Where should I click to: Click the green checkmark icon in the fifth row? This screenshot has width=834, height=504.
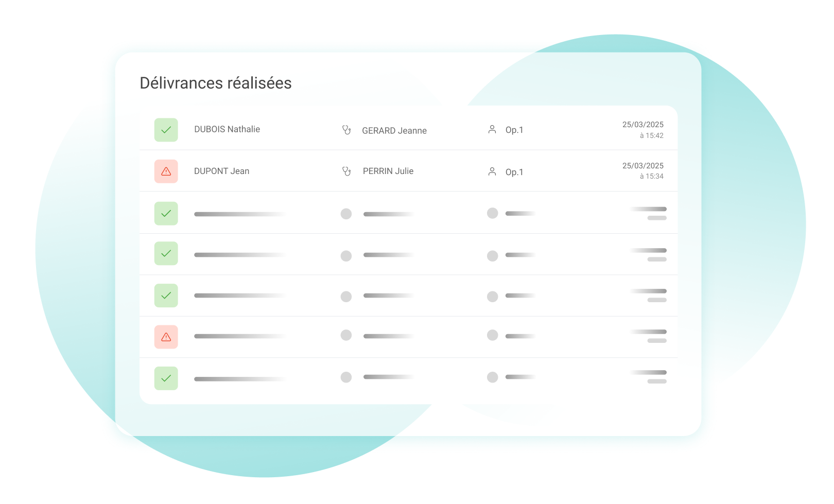tap(166, 296)
